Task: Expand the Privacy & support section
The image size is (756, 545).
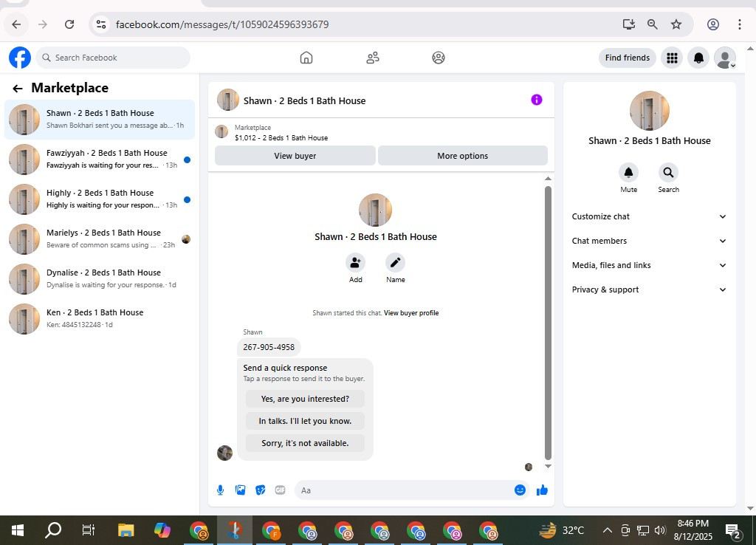Action: [649, 289]
